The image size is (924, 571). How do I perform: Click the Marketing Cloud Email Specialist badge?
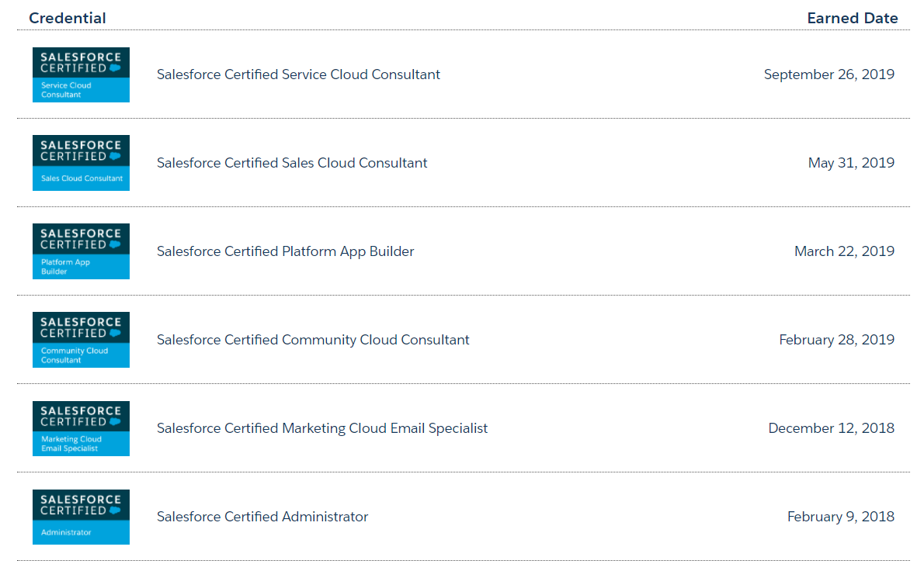pos(81,428)
